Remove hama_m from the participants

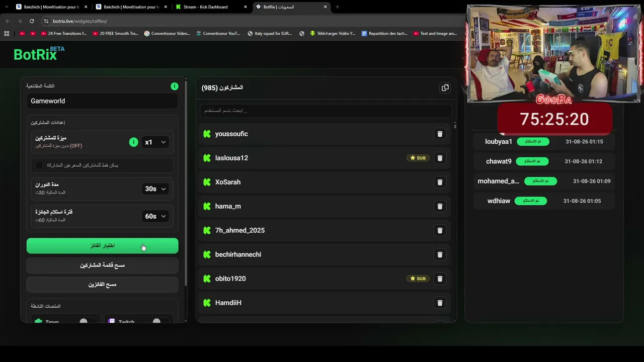[440, 207]
